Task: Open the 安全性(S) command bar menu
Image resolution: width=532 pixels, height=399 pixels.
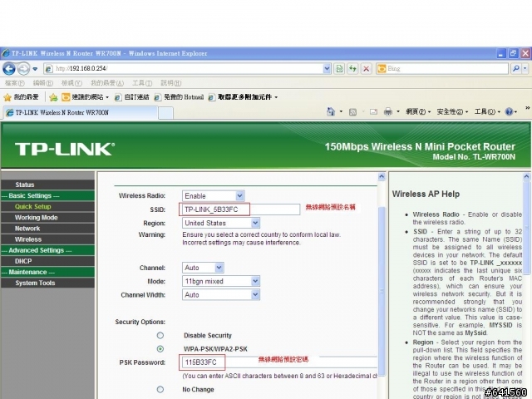Action: (x=452, y=111)
